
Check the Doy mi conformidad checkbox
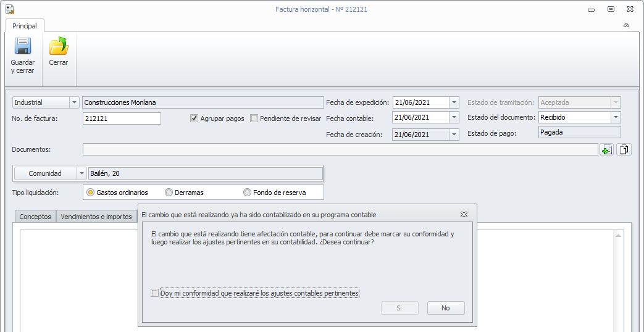point(154,293)
